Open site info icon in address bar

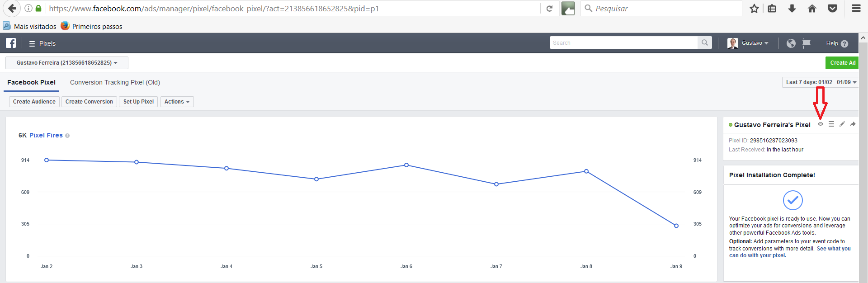click(x=28, y=8)
